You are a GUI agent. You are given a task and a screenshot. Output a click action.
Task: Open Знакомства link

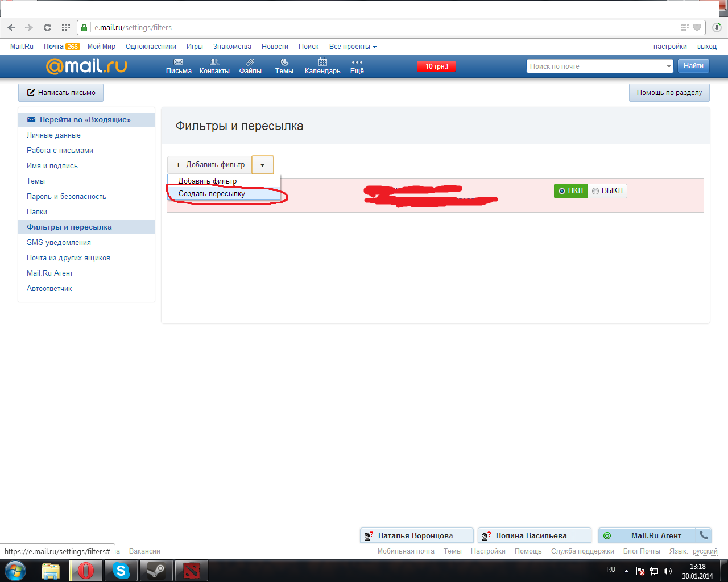click(232, 47)
